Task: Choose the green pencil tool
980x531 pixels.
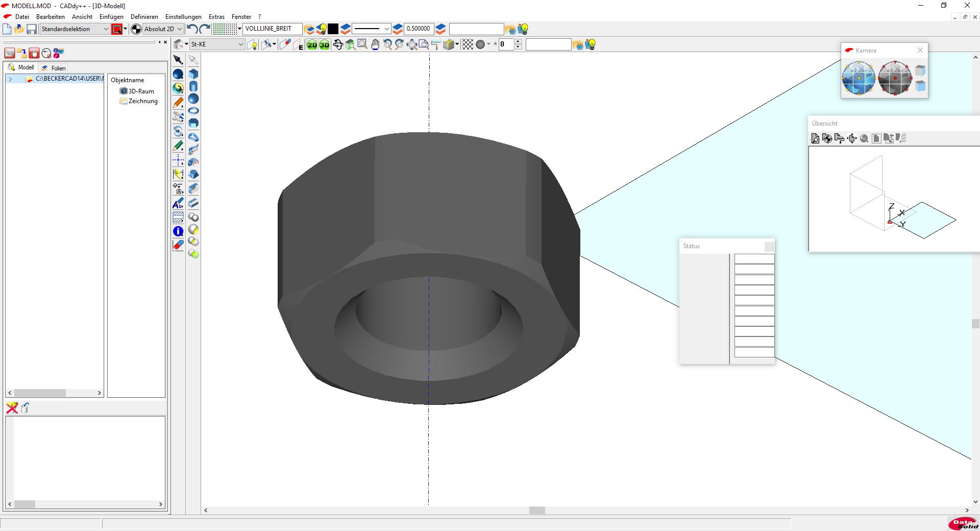Action: [x=178, y=146]
